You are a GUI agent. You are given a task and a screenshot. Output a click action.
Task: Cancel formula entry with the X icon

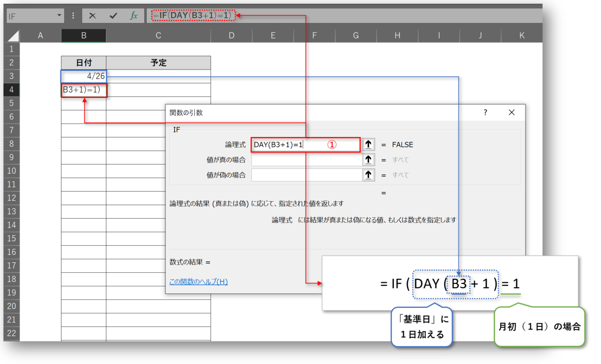(93, 15)
